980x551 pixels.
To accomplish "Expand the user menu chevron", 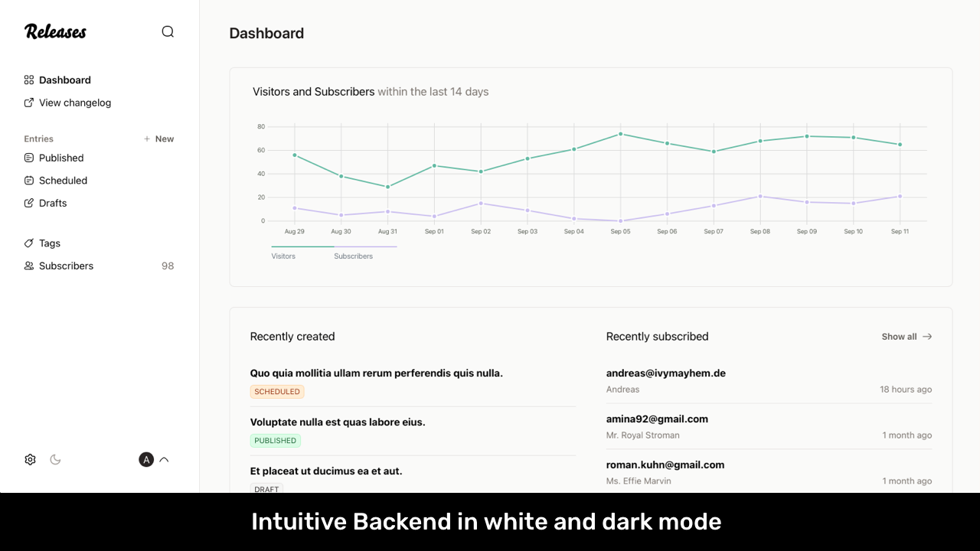I will (164, 459).
